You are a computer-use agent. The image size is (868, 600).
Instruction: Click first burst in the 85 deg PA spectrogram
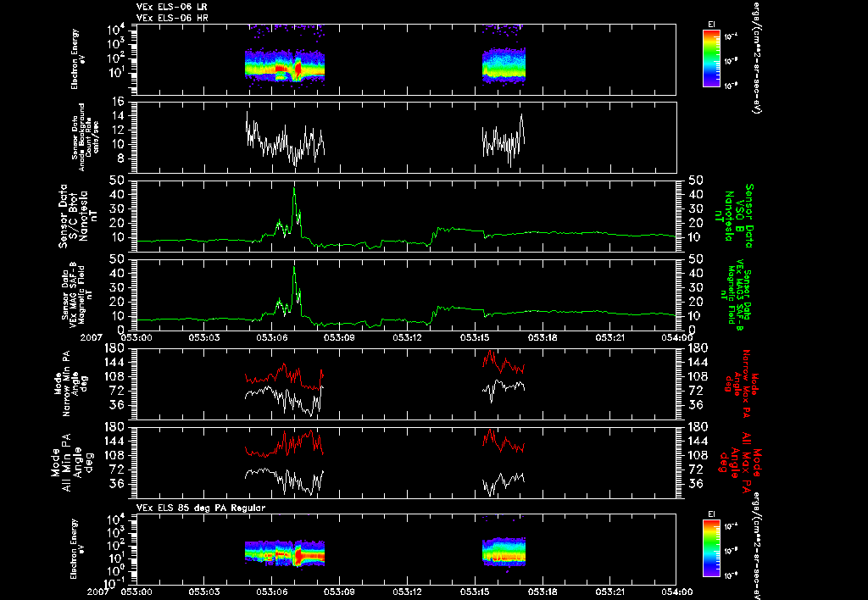285,553
